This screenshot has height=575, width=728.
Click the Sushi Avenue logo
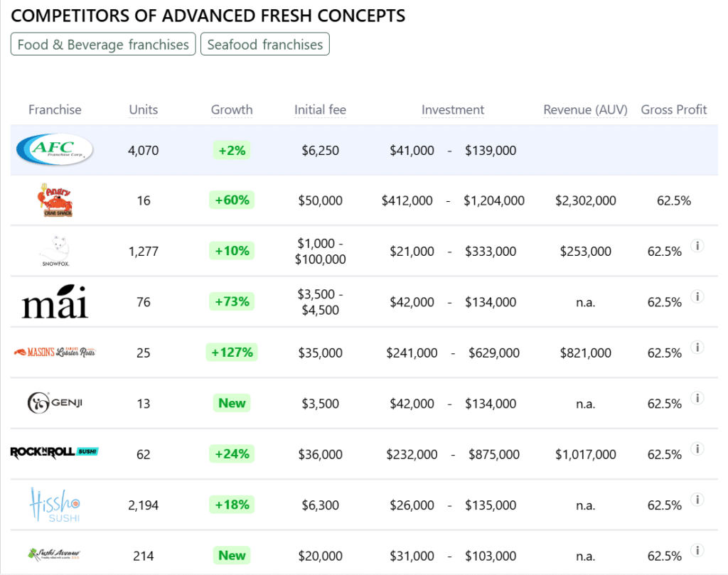click(x=55, y=554)
